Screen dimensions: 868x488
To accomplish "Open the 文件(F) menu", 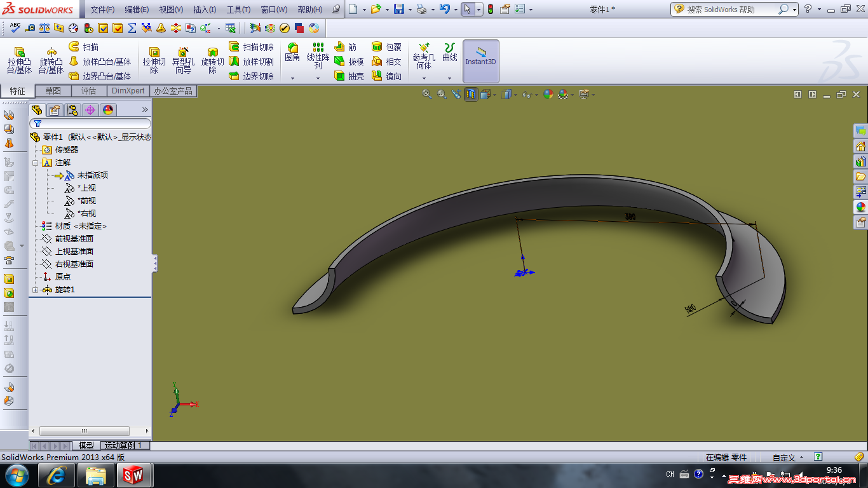I will coord(102,10).
